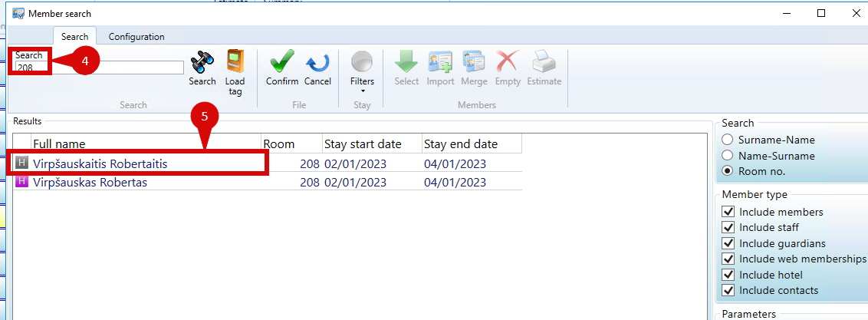Click the Search binoculars icon
868x320 pixels.
tap(202, 63)
